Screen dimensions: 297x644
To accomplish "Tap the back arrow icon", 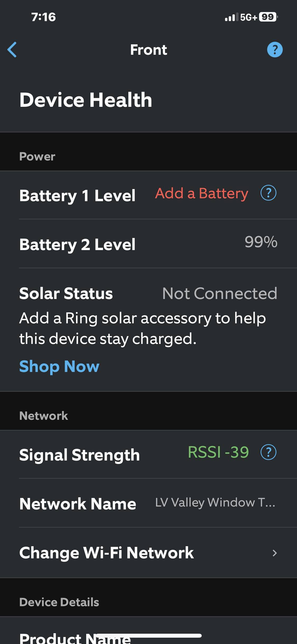I will 12,50.
